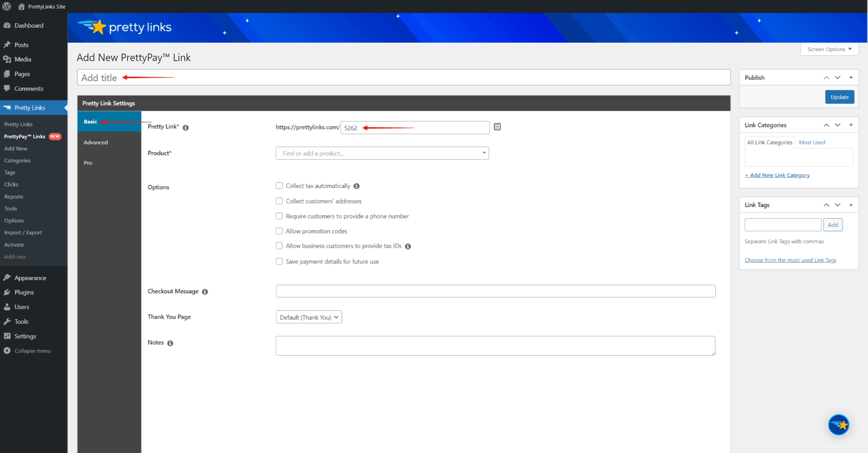Viewport: 868px width, 453px height.
Task: Click the Pretty Links star icon in sidebar
Action: pos(9,107)
